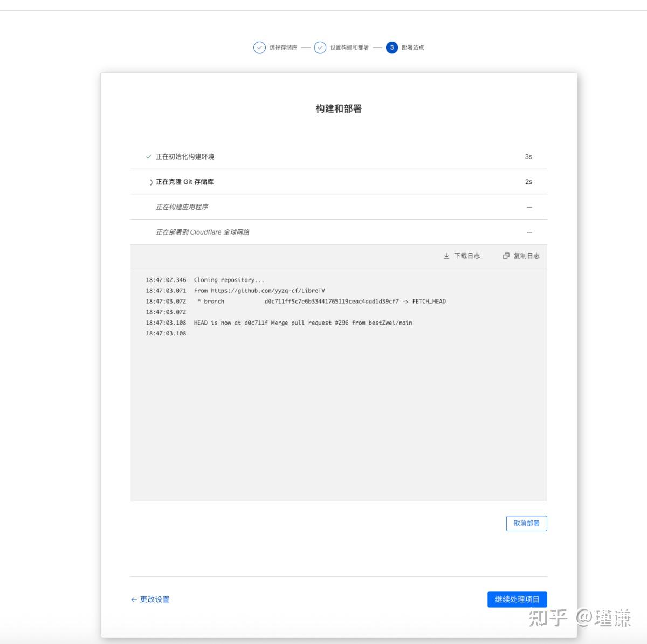Click the 下载日志 action
Image resolution: width=647 pixels, height=644 pixels.
(x=467, y=256)
